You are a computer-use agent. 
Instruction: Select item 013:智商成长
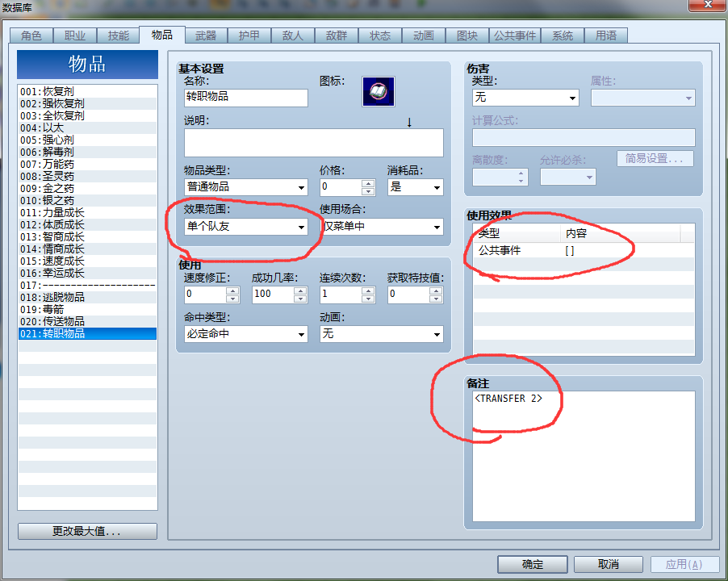pyautogui.click(x=87, y=236)
